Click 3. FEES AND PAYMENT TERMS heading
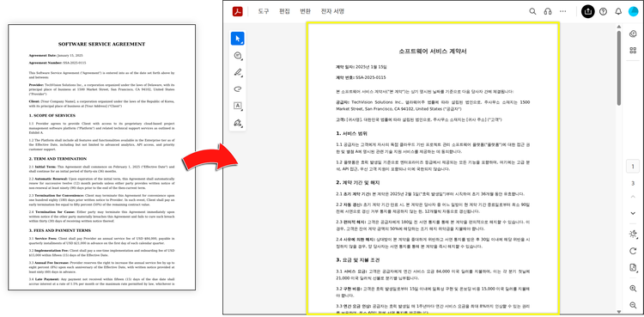Viewport: 644px width, 317px height. coord(59,230)
